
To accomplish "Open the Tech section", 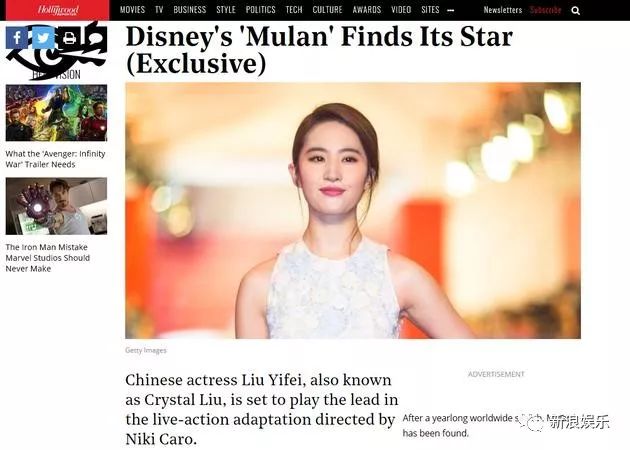I will pos(294,10).
